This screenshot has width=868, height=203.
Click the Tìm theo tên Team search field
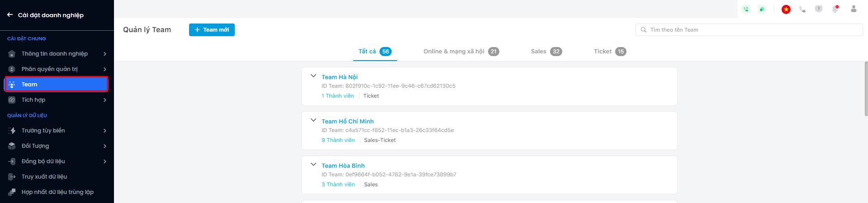click(x=751, y=30)
